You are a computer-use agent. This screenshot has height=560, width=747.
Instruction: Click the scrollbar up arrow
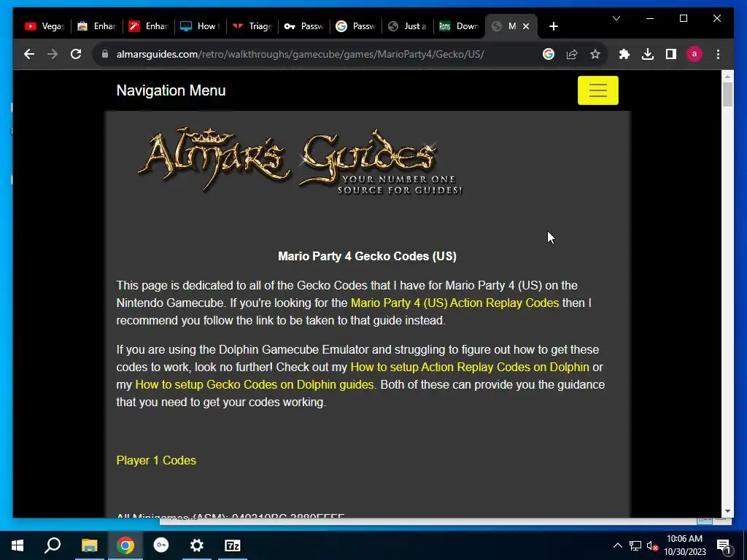click(x=727, y=76)
